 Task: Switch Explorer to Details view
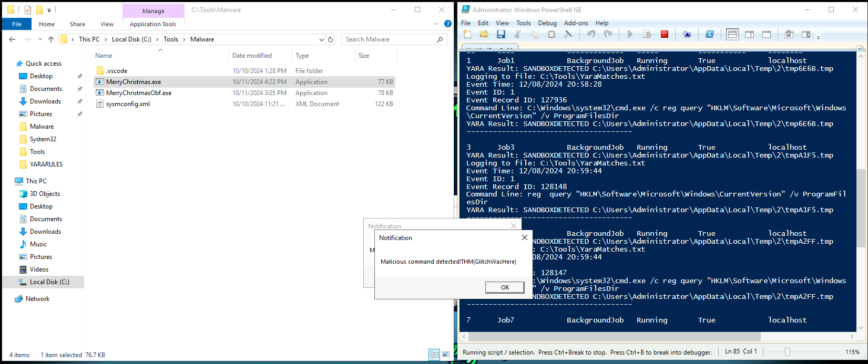[x=434, y=355]
